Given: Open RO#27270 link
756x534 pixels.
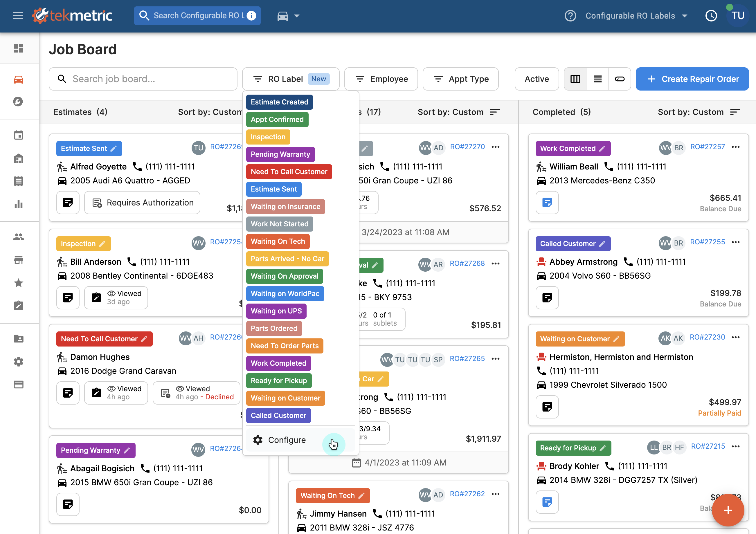Looking at the screenshot, I should (x=467, y=147).
